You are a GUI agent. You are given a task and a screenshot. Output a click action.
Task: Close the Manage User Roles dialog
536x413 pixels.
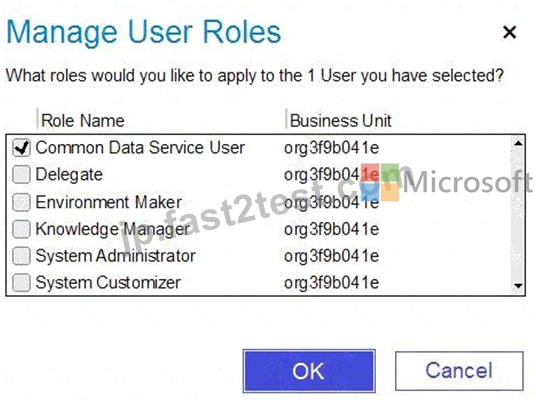coord(509,32)
